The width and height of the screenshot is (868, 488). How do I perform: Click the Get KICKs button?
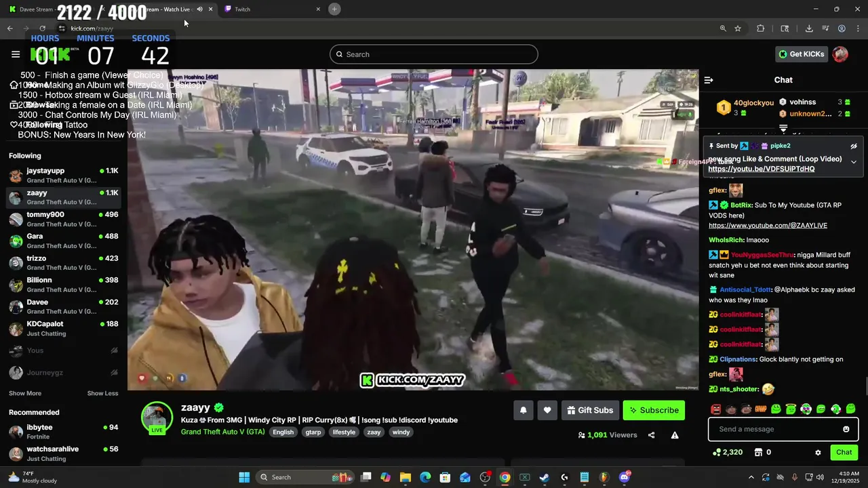[801, 54]
